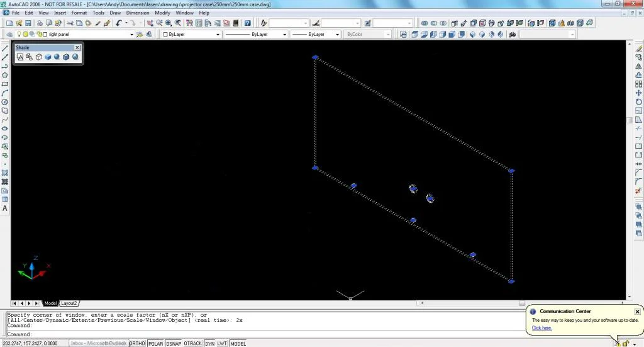Follow the Click here link
This screenshot has height=347, width=644.
[x=541, y=327]
